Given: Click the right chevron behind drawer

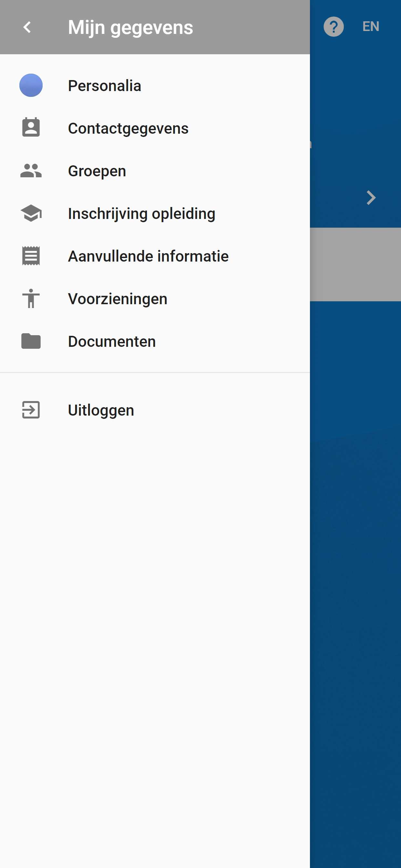Looking at the screenshot, I should tap(371, 198).
